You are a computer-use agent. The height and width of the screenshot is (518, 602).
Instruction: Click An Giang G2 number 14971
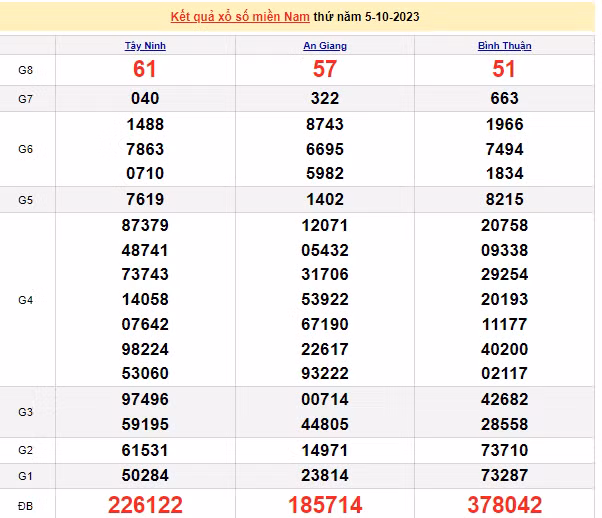click(325, 449)
